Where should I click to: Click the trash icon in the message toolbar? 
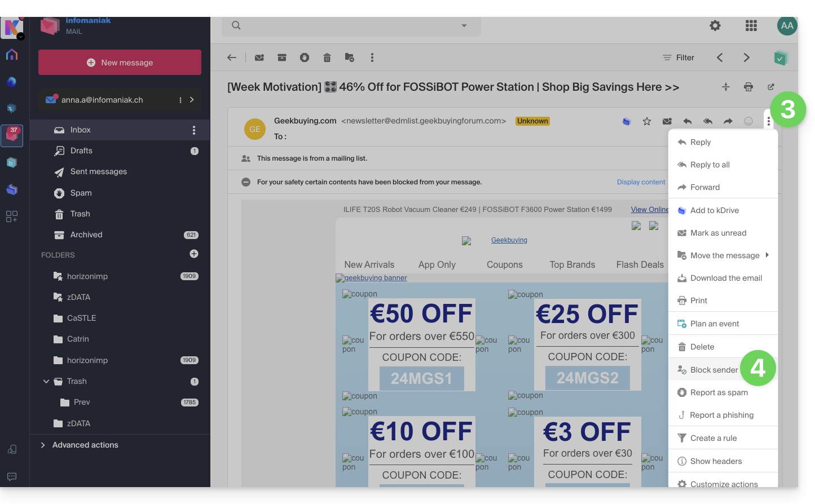click(x=327, y=58)
